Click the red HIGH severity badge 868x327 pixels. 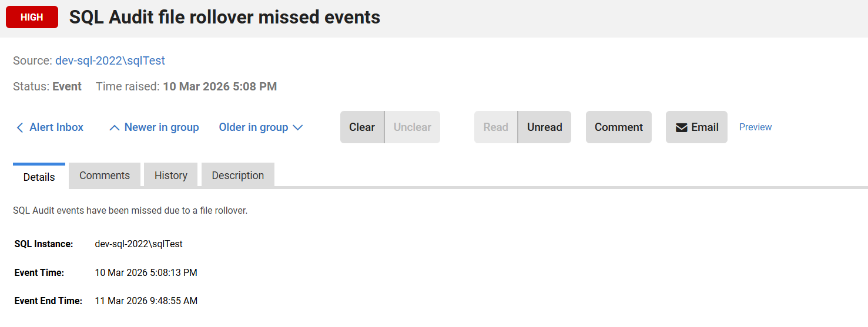tap(32, 17)
